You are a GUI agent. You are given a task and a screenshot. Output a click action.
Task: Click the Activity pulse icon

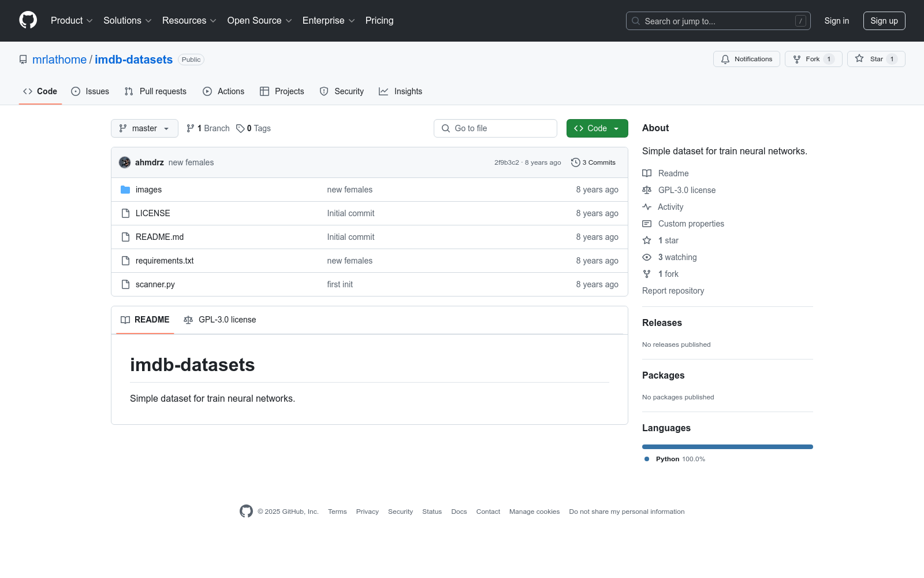(647, 207)
